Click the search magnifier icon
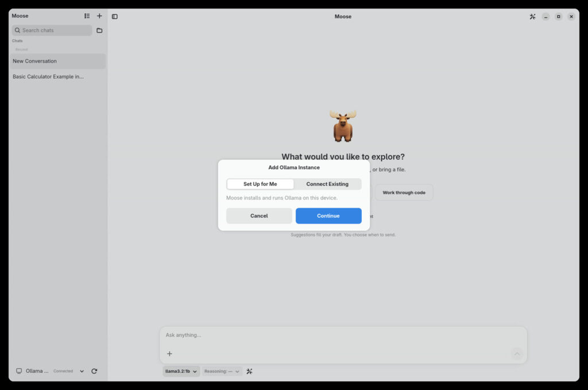The image size is (588, 390). [17, 30]
